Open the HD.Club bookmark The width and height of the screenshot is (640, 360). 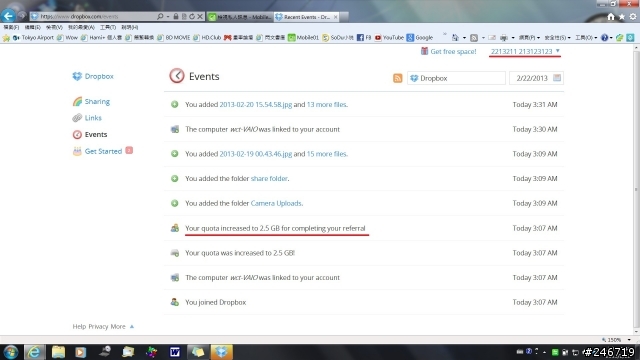(x=207, y=38)
